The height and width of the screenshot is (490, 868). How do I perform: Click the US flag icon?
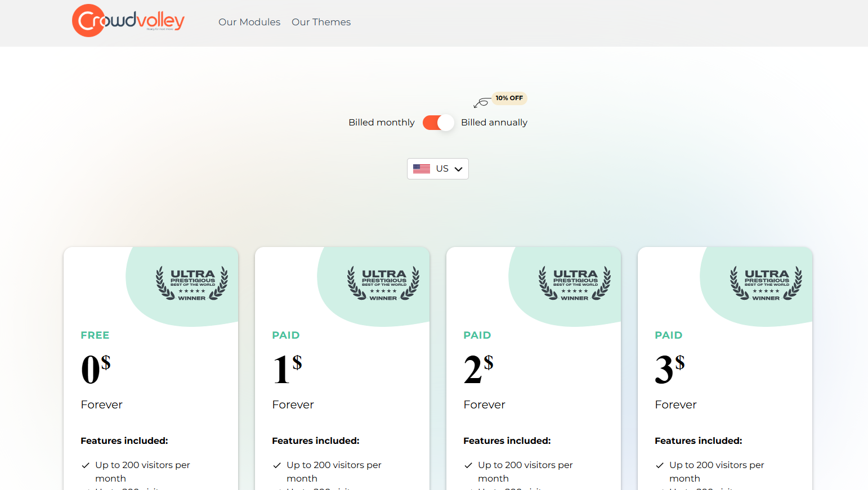[x=422, y=169]
